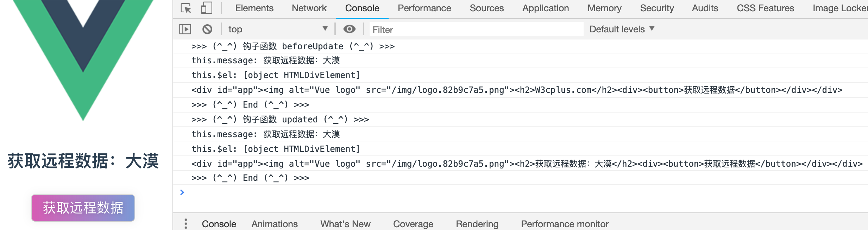Open the CSS Features tab
This screenshot has height=230, width=868.
766,8
